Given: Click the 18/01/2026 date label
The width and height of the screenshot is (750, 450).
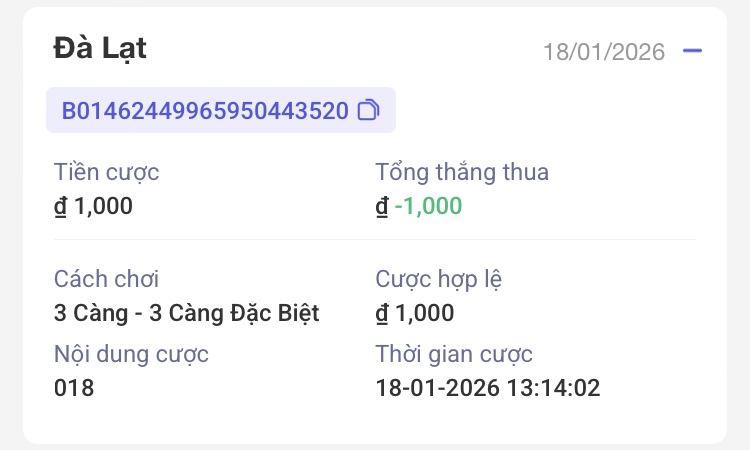Looking at the screenshot, I should click(x=604, y=52).
